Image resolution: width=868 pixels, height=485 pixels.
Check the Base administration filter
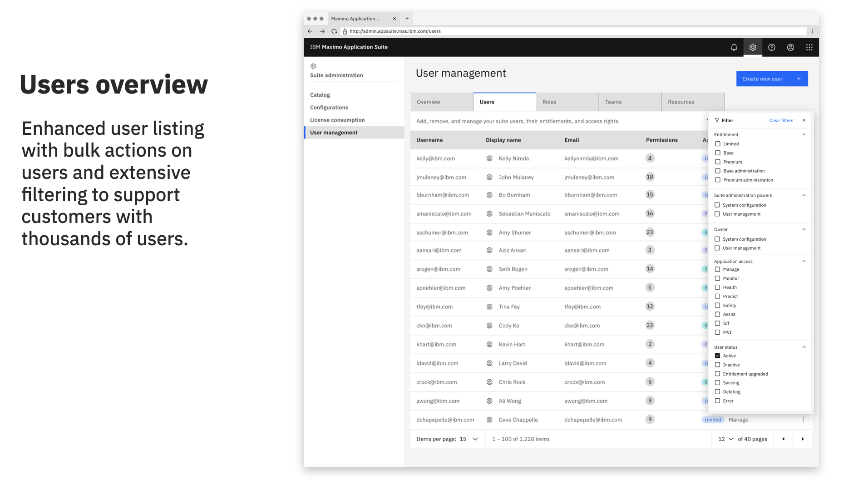718,171
